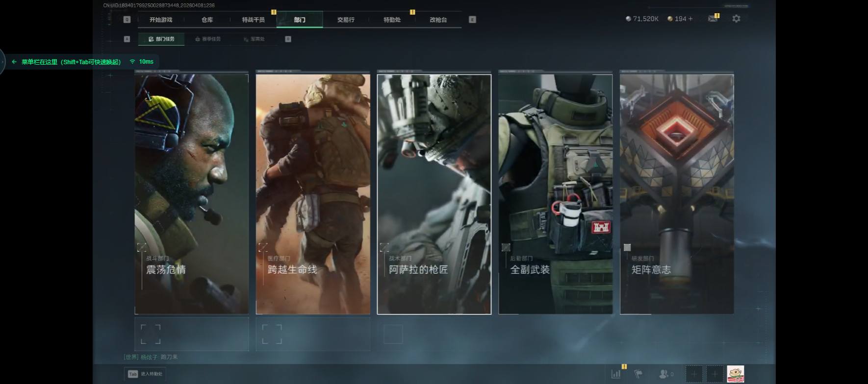Open the 军需处 sub-tab

(x=254, y=39)
